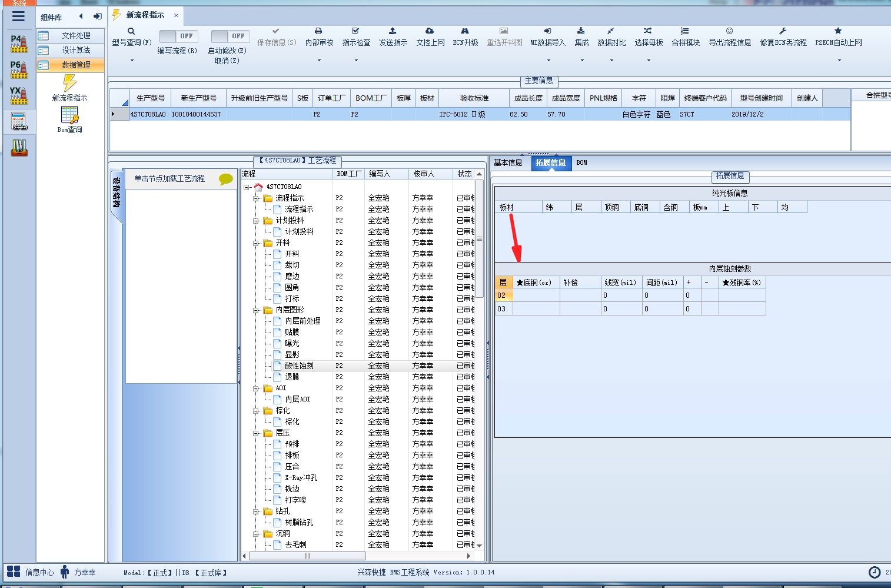Viewport: 891px width, 588px height.
Task: Select the YX factory icon
Action: point(19,95)
